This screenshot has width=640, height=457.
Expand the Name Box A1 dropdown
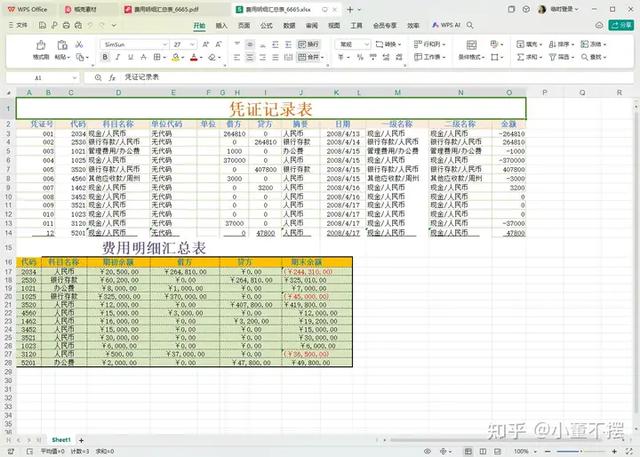[74, 78]
